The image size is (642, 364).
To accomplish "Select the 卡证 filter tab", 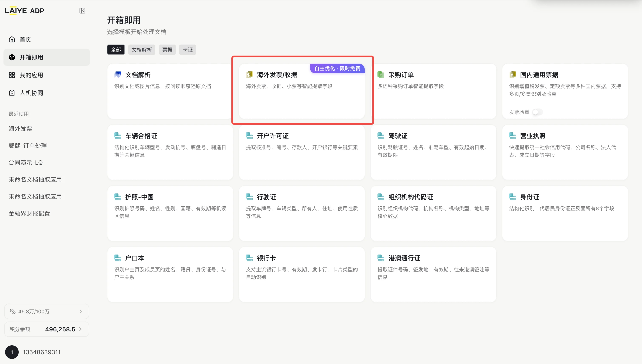I will point(188,50).
